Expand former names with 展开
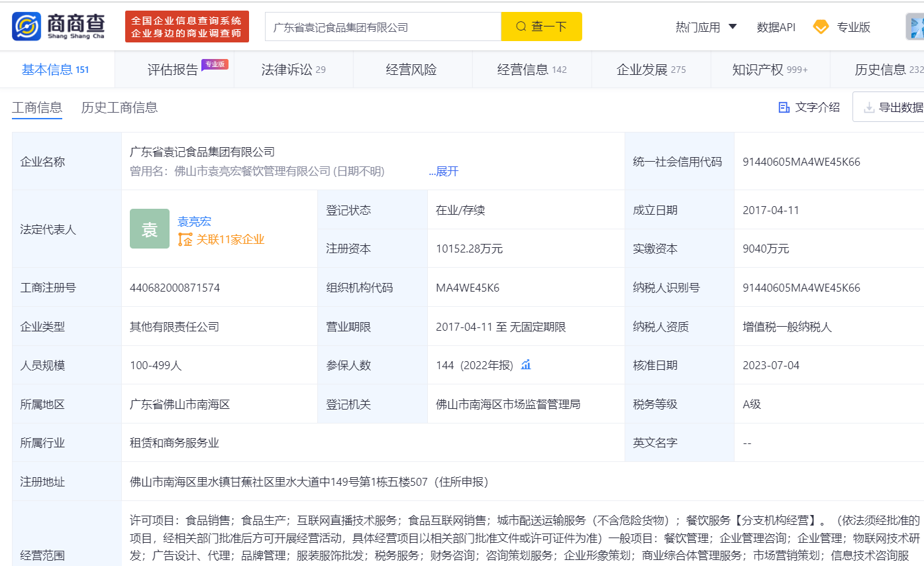 (443, 172)
